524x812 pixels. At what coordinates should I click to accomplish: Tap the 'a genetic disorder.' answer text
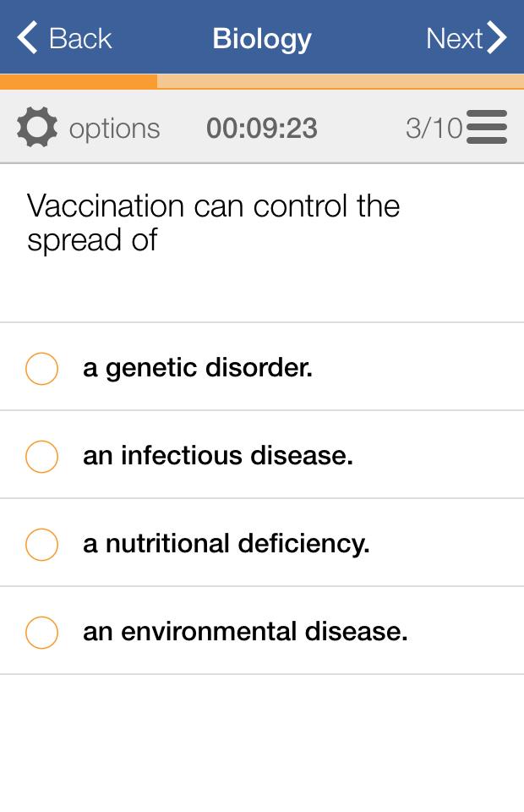point(198,368)
